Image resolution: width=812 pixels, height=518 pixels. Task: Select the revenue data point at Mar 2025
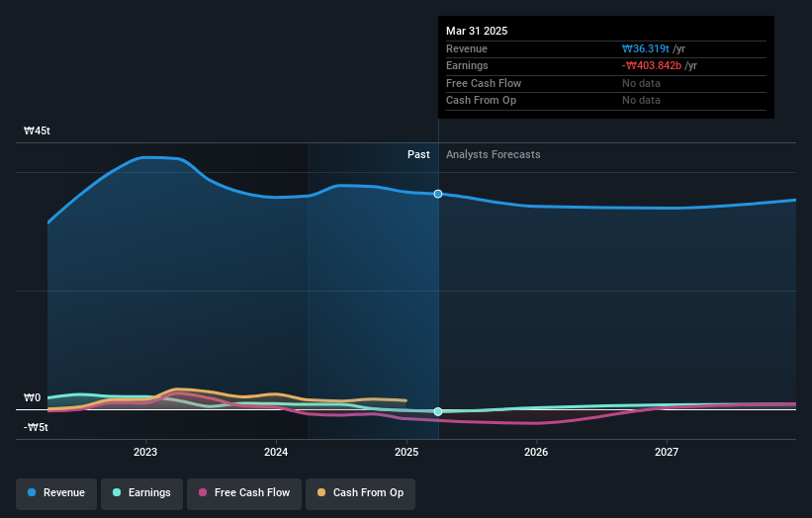pos(438,194)
